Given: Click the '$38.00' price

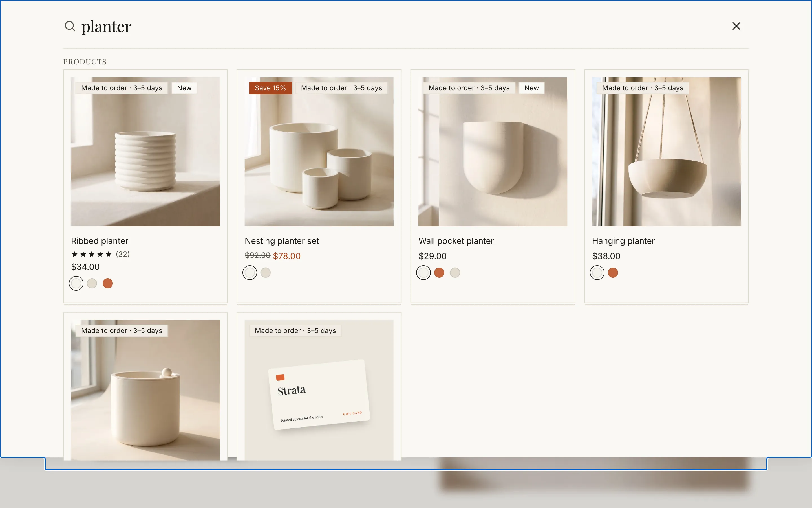Looking at the screenshot, I should click(606, 256).
